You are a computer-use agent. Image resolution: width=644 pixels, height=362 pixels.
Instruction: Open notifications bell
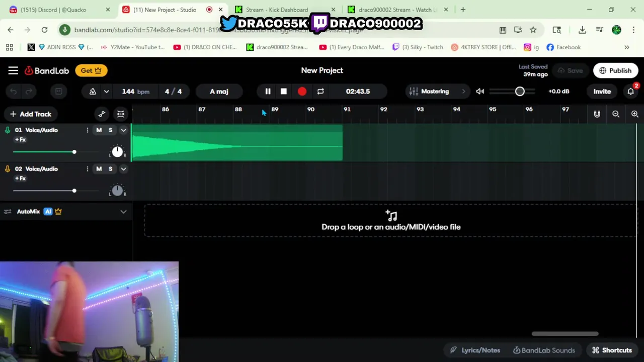(630, 92)
